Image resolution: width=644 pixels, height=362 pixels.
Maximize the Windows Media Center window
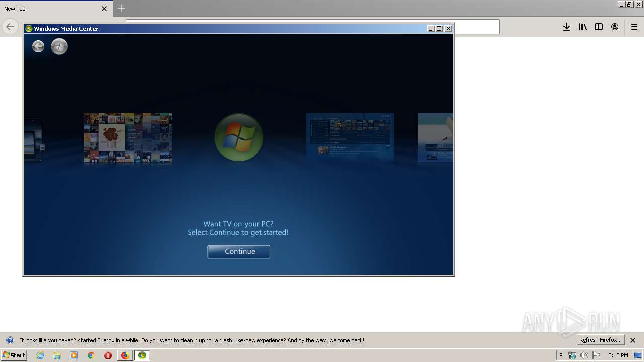[439, 29]
